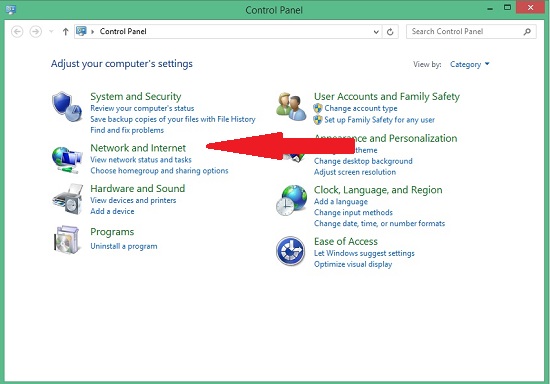Minimize the Control Panel window
Image resolution: width=550 pixels, height=384 pixels.
(x=490, y=8)
